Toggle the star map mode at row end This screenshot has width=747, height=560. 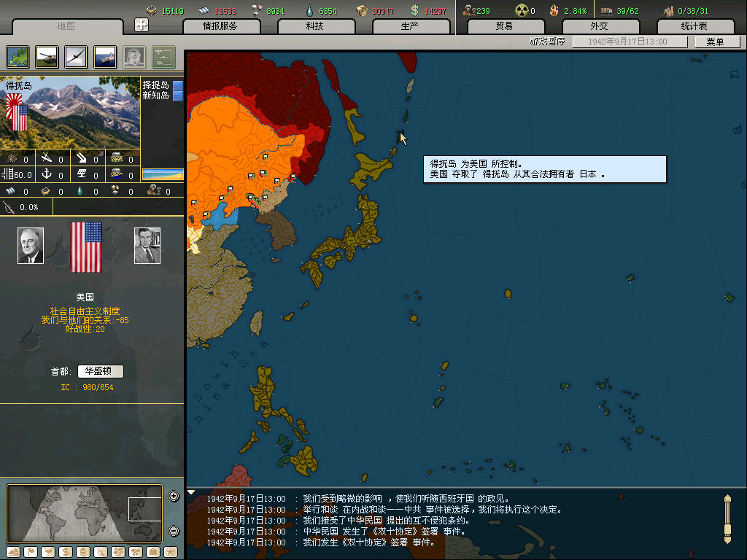pyautogui.click(x=170, y=551)
